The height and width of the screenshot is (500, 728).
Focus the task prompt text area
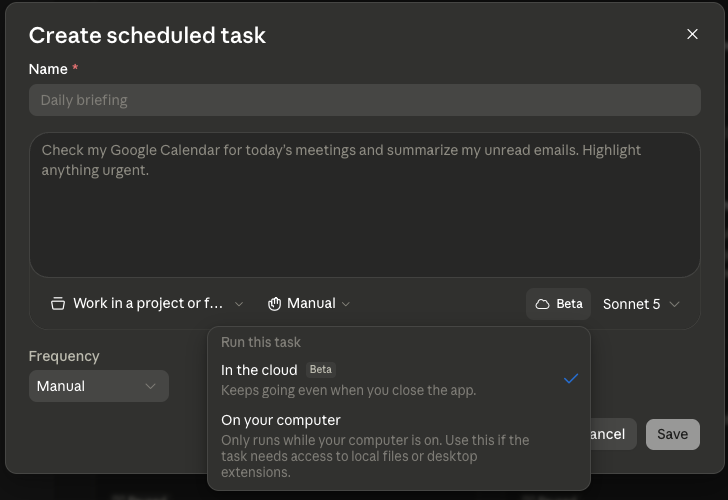click(x=364, y=205)
